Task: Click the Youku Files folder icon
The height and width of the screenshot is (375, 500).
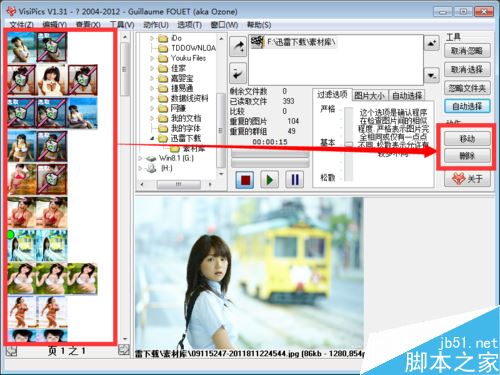Action: click(163, 58)
